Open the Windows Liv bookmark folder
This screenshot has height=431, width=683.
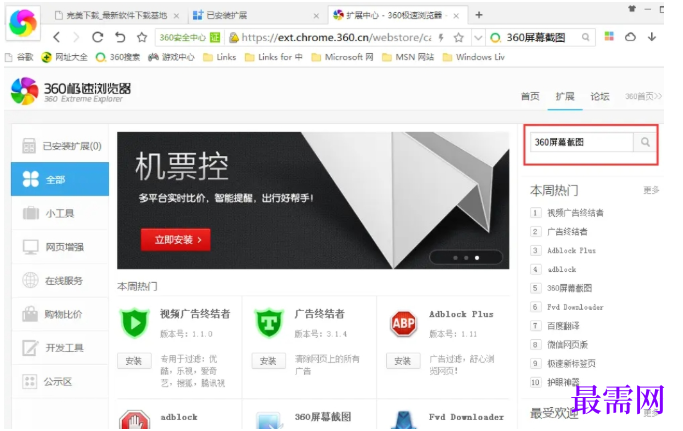coord(474,57)
